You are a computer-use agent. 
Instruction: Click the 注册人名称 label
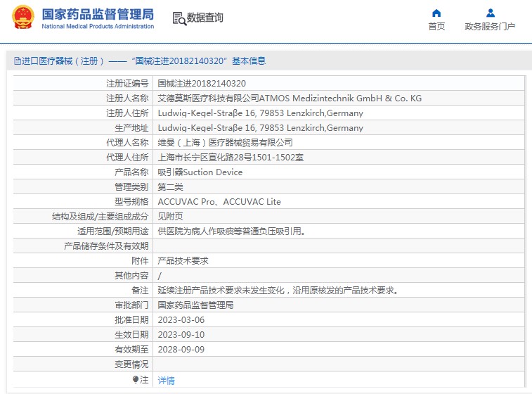pyautogui.click(x=127, y=99)
